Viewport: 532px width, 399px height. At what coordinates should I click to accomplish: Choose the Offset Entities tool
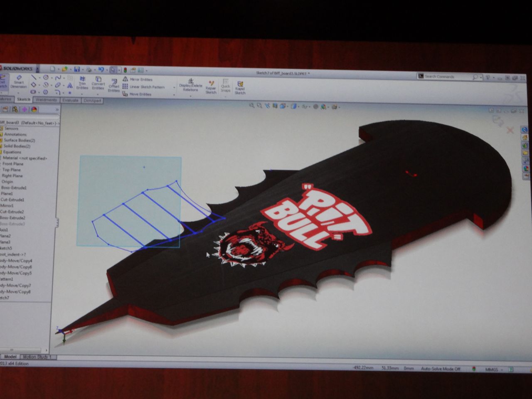tap(113, 84)
